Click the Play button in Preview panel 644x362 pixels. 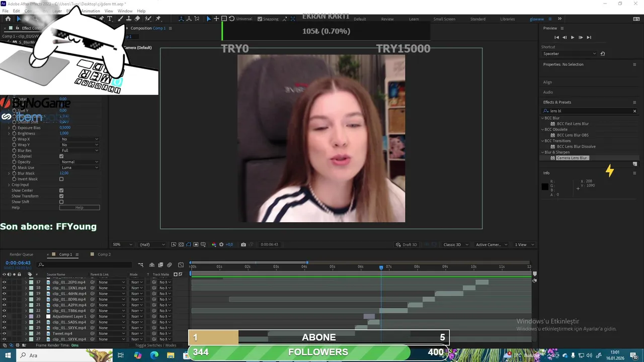point(572,37)
